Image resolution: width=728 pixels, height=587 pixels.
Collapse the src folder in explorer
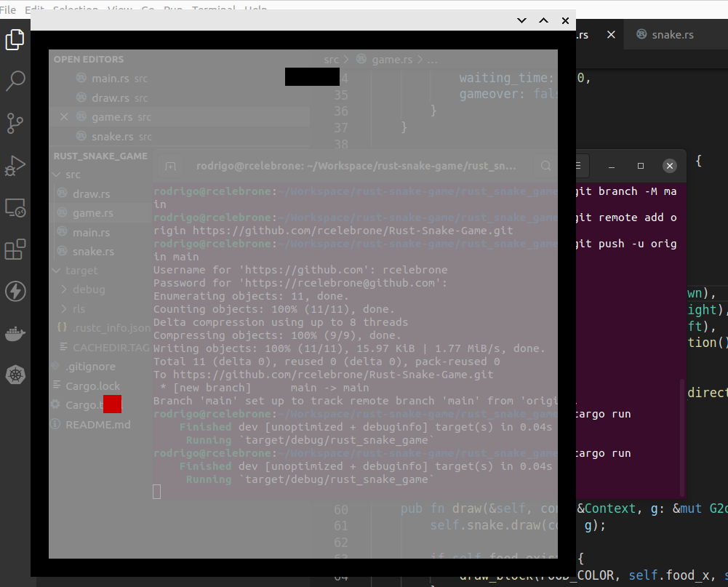coord(56,175)
